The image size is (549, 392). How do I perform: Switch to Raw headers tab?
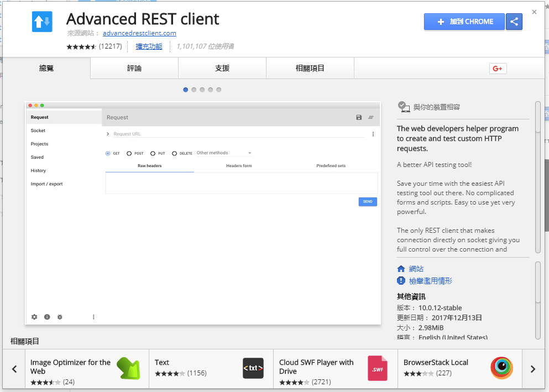click(149, 166)
